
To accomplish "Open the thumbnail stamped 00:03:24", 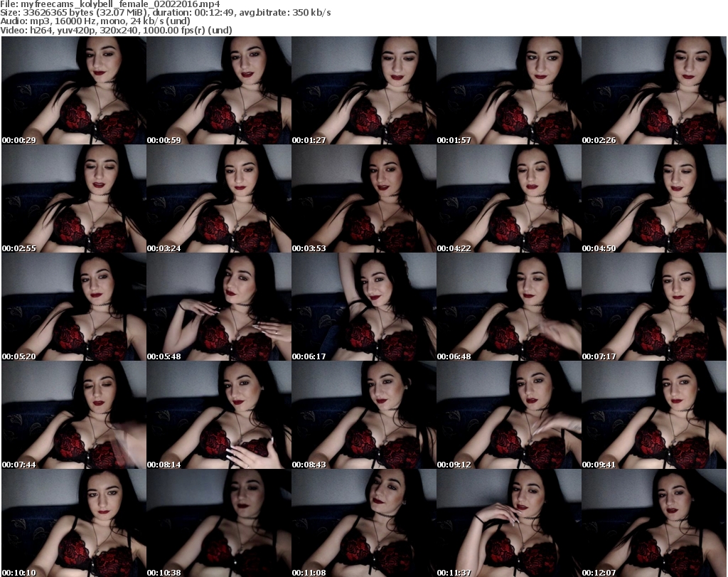I will [x=219, y=198].
